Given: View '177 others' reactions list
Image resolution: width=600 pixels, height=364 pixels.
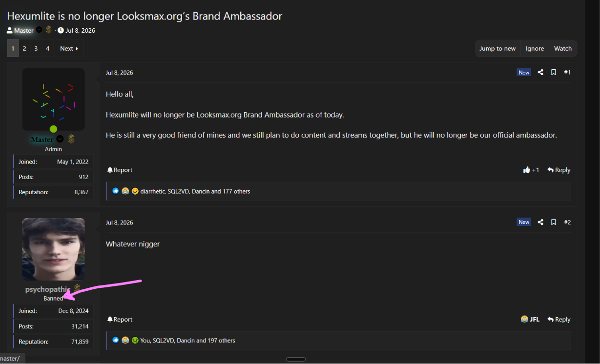Looking at the screenshot, I should (x=236, y=191).
